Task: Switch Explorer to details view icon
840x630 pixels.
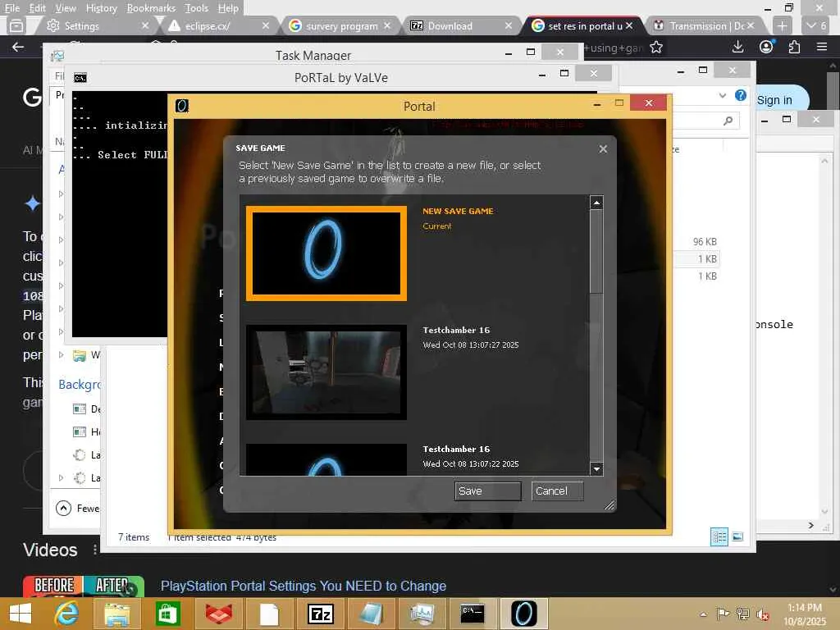Action: 719,536
